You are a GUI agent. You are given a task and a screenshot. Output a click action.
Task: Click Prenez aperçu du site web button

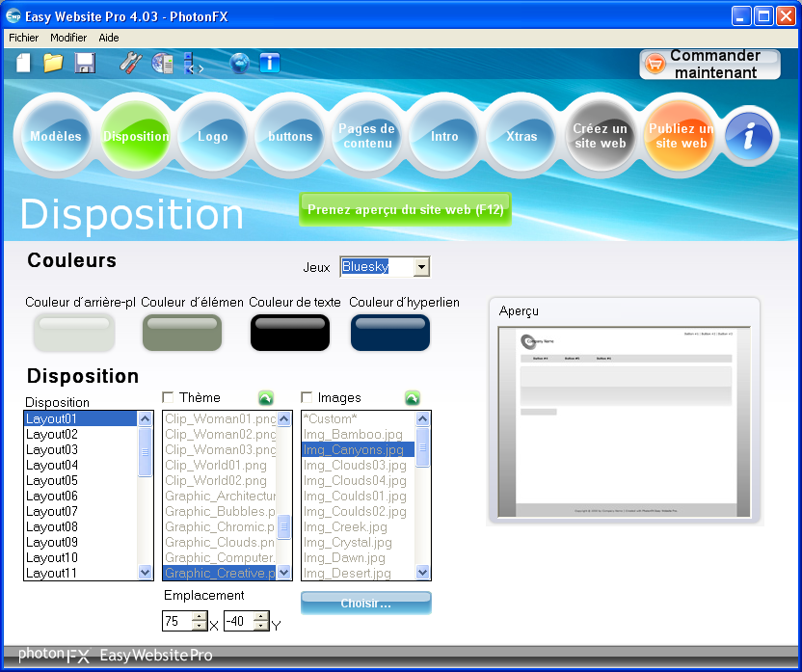[x=405, y=209]
